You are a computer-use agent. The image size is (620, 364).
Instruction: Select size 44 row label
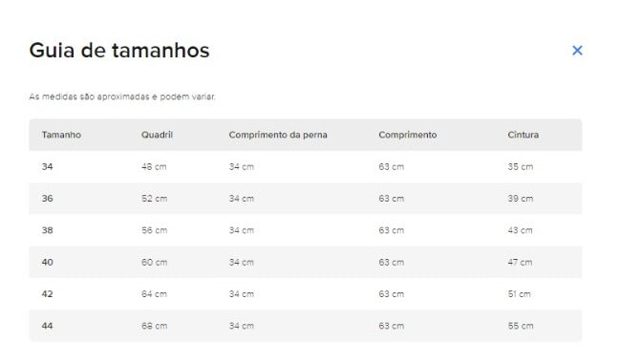tap(48, 326)
